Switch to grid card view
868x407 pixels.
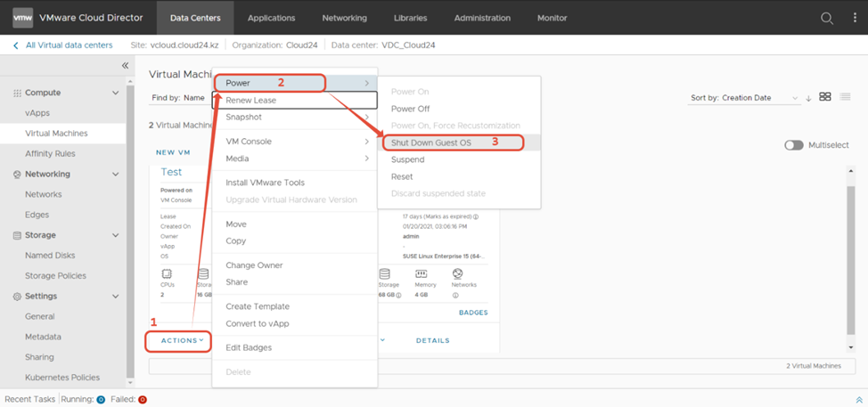825,97
